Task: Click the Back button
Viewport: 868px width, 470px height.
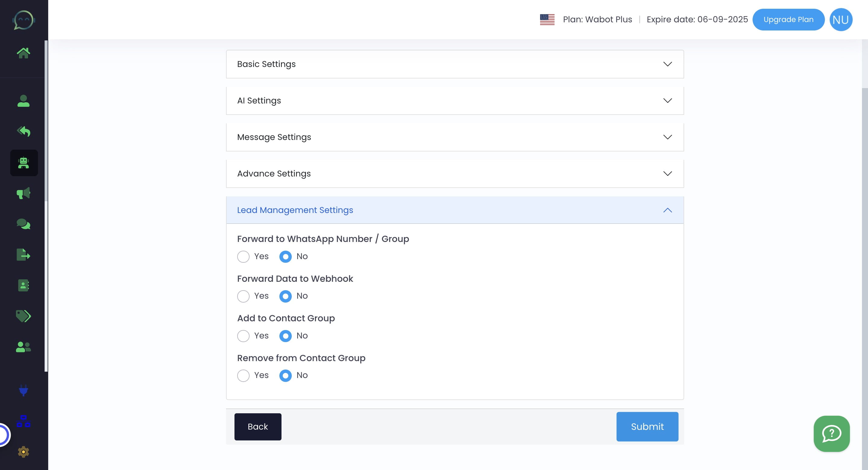Action: tap(258, 427)
